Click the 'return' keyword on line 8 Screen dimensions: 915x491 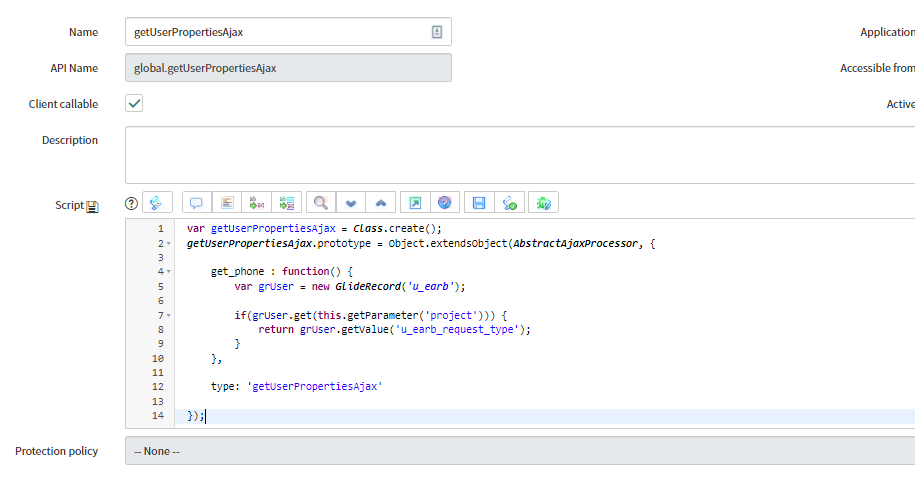pyautogui.click(x=276, y=329)
